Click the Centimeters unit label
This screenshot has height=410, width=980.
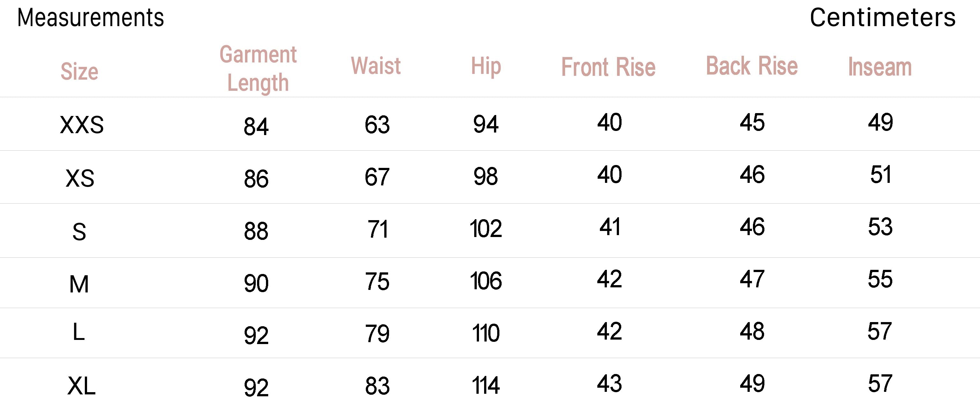pyautogui.click(x=882, y=18)
